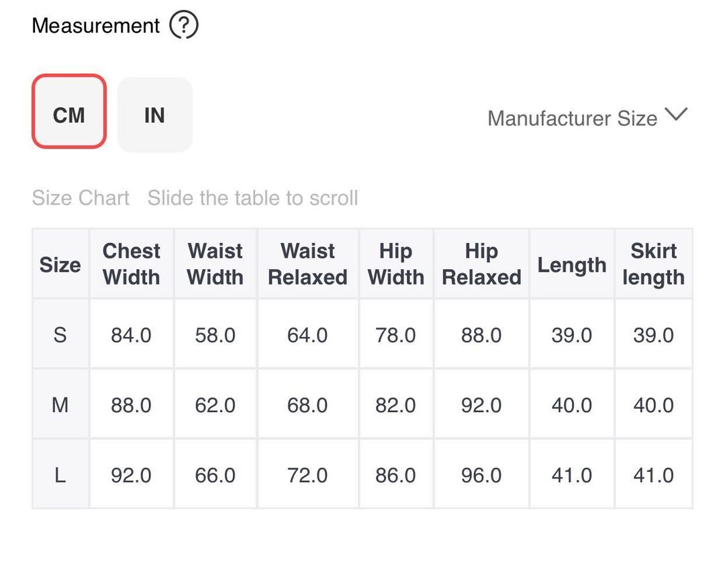Click the 96.0 hip relaxed cell
This screenshot has height=588, width=725.
point(481,475)
